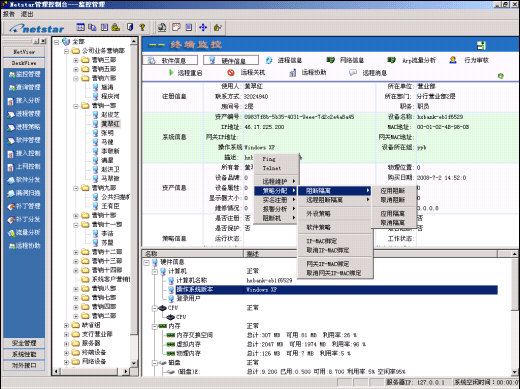The width and height of the screenshot is (520, 389).
Task: Collapse the 营销一部 folder node
Action: (x=76, y=106)
